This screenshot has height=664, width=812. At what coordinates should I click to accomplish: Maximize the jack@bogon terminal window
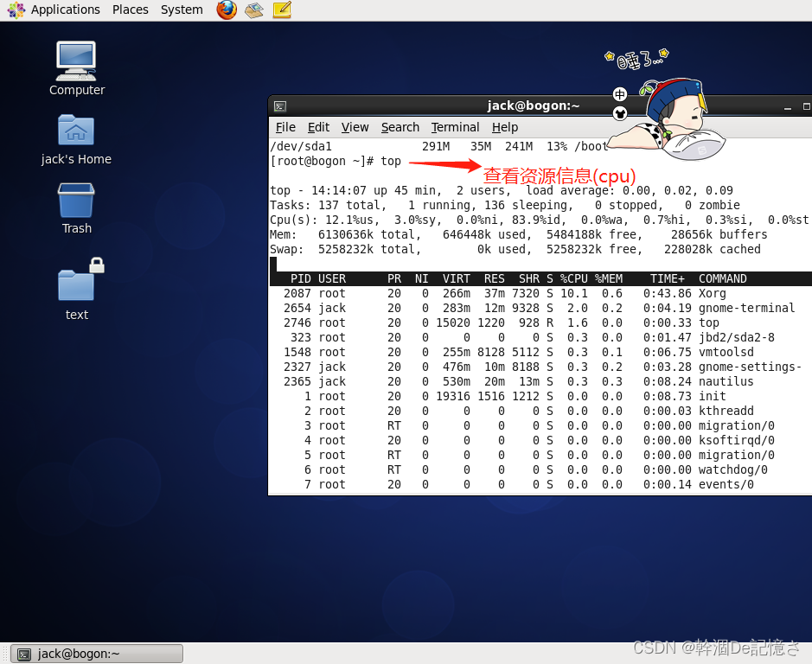coord(806,106)
